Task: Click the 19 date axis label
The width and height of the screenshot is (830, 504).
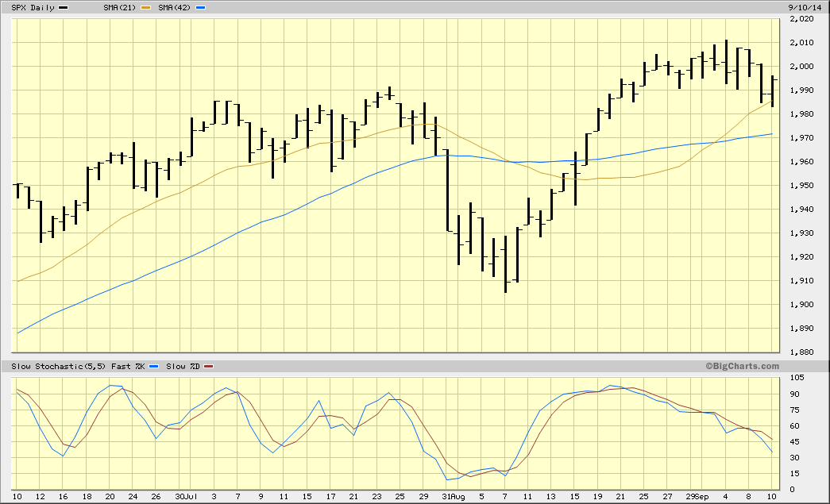Action: 597,497
